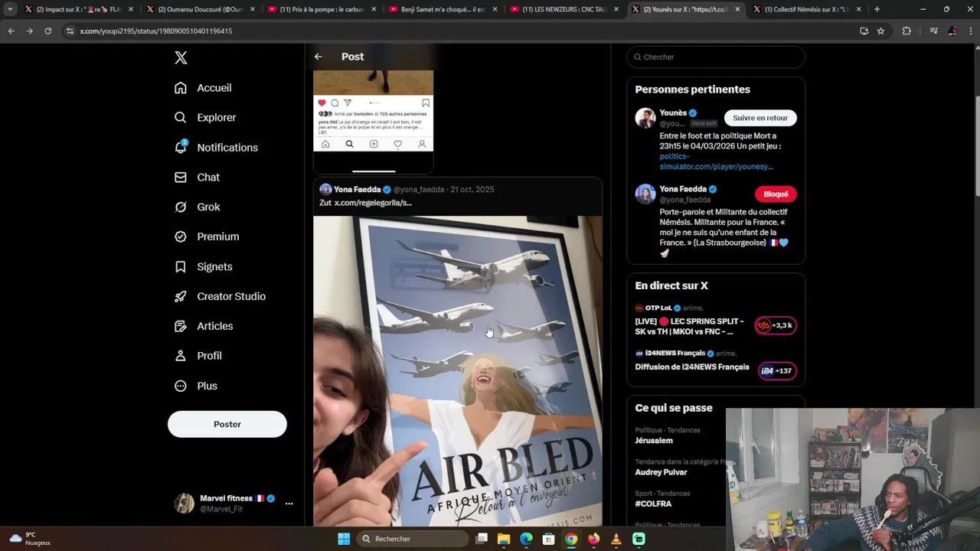980x551 pixels.
Task: Open the Marvel fitness account options (three dots)
Action: tap(289, 504)
